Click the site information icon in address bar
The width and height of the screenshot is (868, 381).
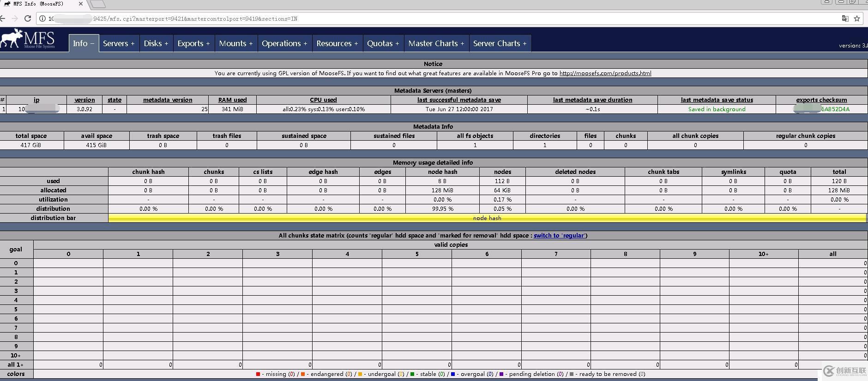(x=42, y=19)
